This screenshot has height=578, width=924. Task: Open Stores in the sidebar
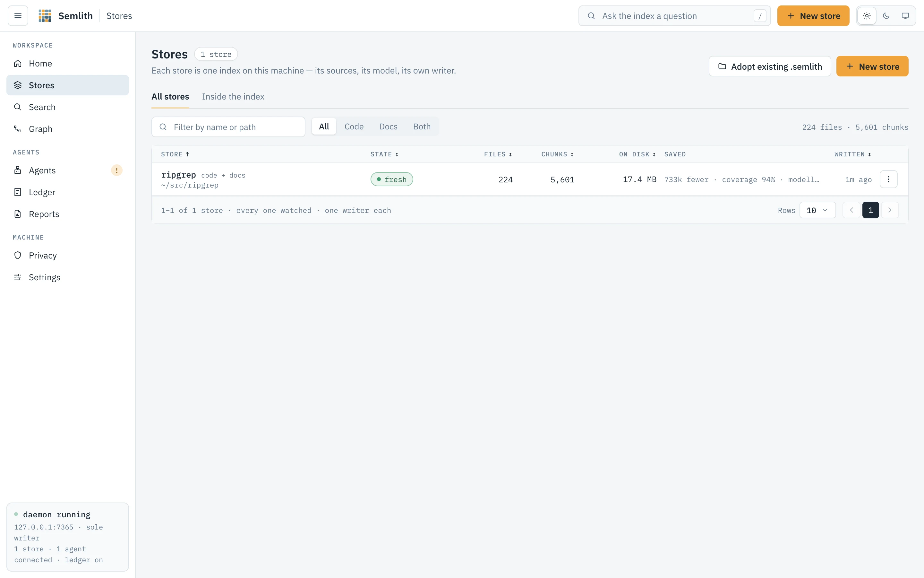point(68,85)
